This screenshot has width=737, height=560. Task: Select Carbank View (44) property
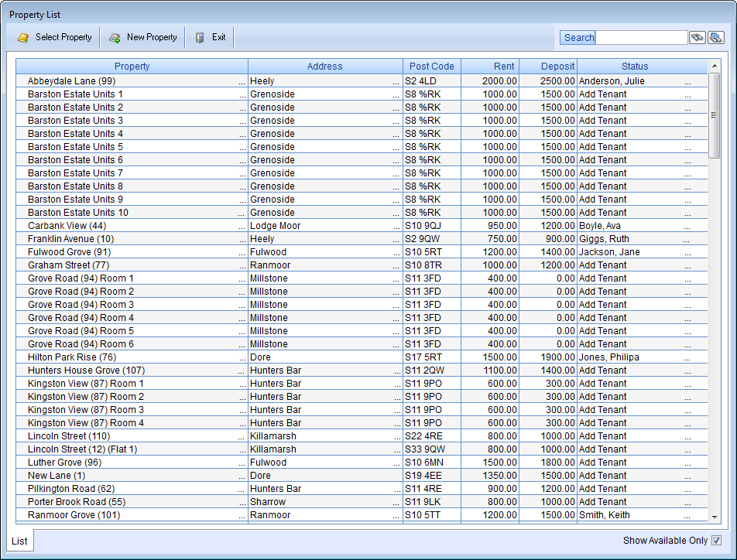(67, 226)
